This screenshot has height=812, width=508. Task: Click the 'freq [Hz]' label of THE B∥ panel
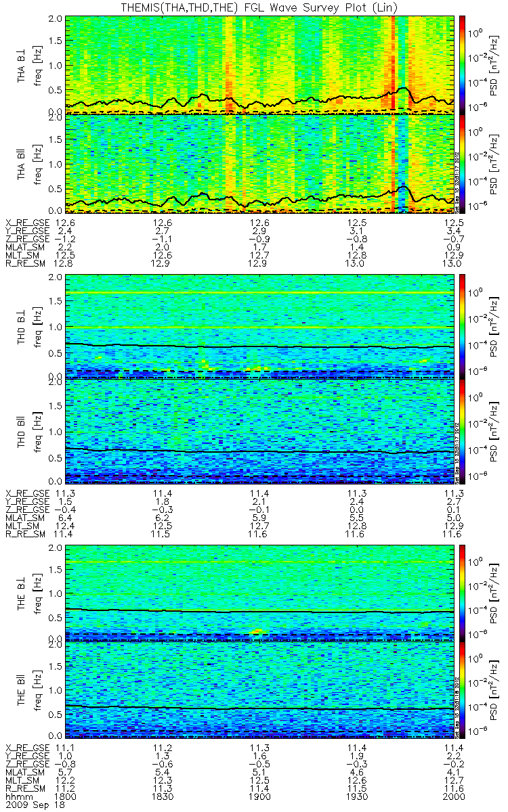click(x=38, y=690)
